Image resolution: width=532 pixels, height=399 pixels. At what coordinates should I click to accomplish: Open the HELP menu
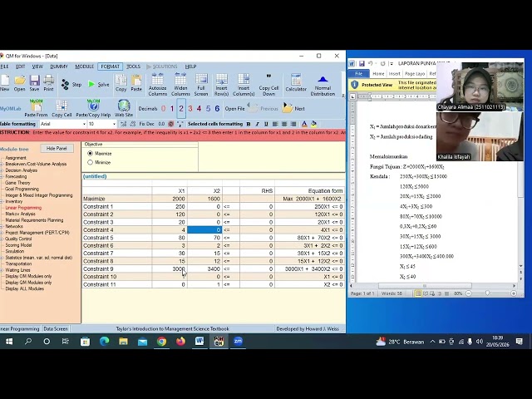click(x=190, y=66)
